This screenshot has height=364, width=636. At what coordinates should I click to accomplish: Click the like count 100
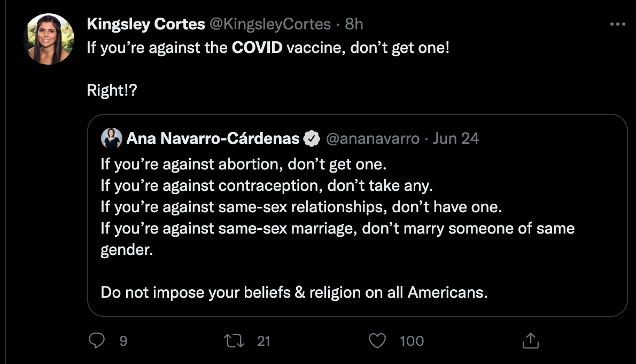(412, 341)
